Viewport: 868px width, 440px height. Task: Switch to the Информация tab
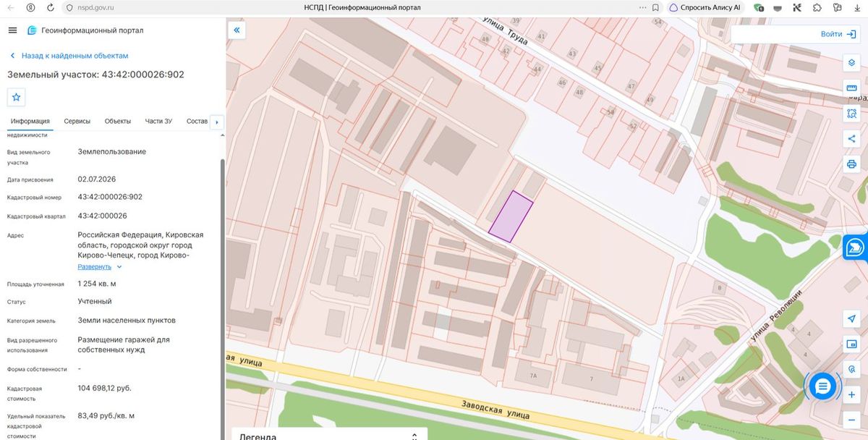pos(30,121)
